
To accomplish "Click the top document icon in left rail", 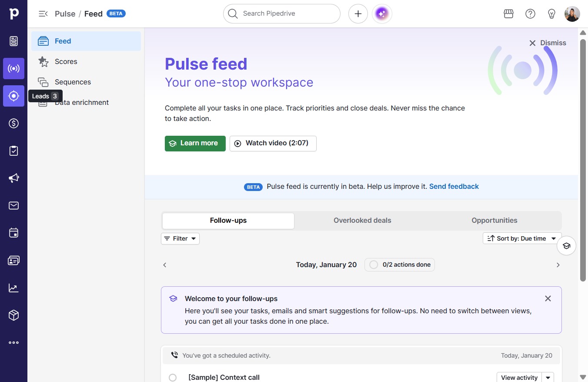I will click(x=14, y=41).
